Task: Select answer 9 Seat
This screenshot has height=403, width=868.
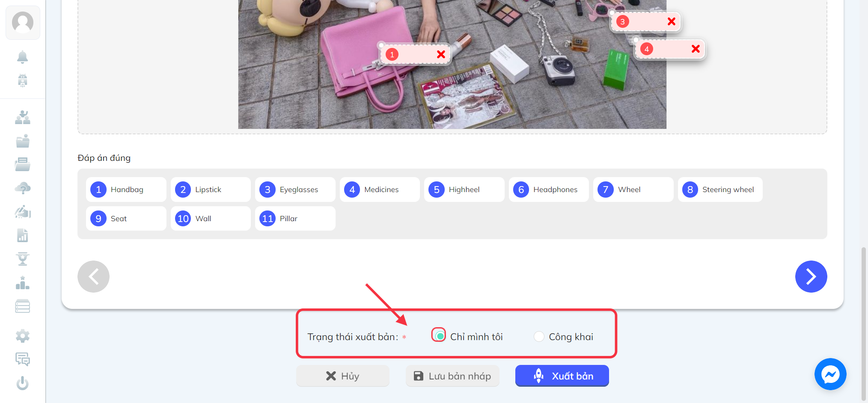Action: pos(126,219)
